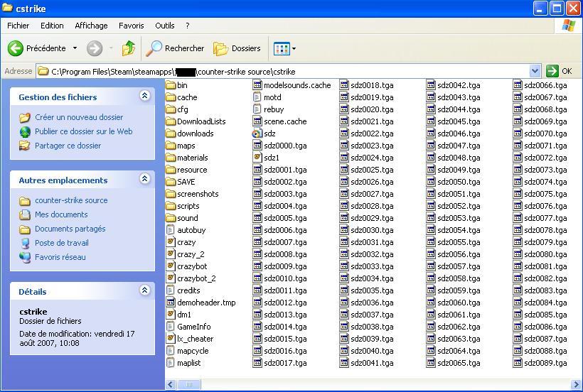Image resolution: width=583 pixels, height=392 pixels.
Task: Click Créer un nouveau dossier link
Action: coord(79,117)
